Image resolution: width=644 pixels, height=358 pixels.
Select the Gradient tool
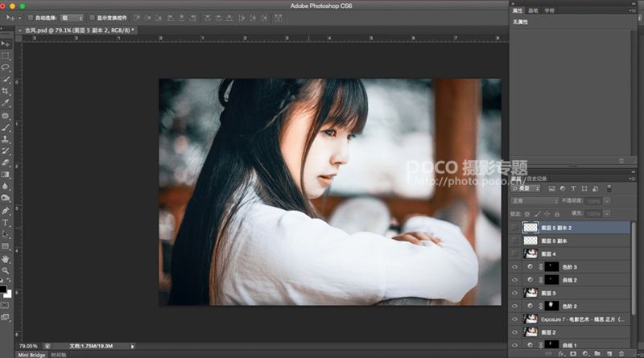[6, 175]
